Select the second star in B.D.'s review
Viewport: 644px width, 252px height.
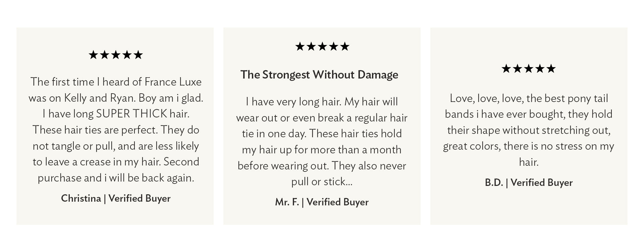coord(518,69)
